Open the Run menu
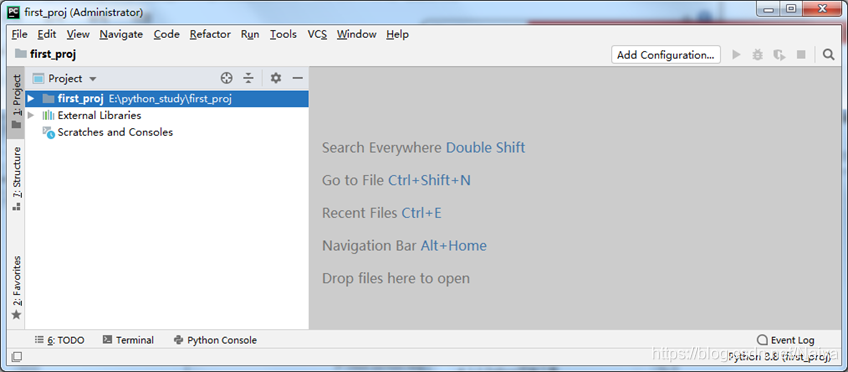 (250, 34)
